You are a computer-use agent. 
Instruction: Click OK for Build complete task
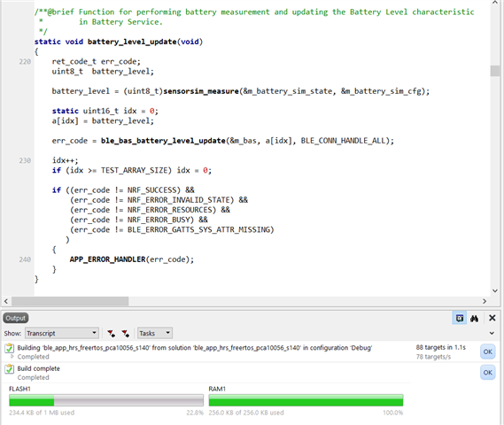point(487,372)
